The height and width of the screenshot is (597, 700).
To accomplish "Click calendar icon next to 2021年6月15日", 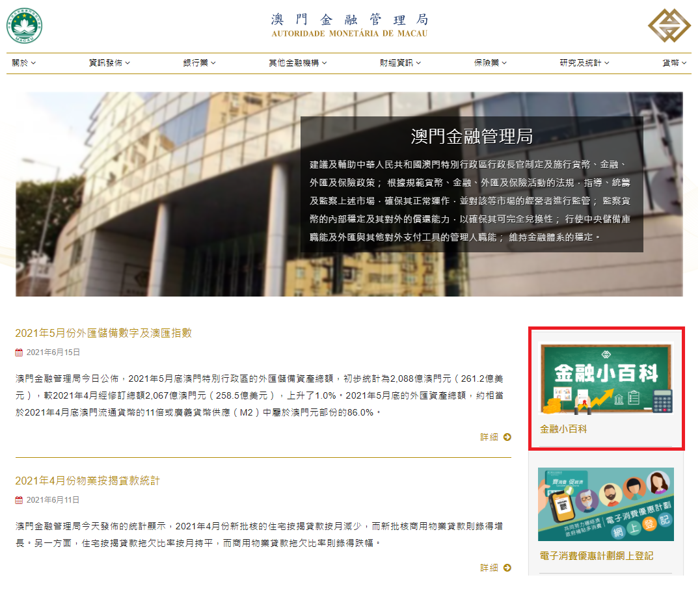I will pos(19,352).
